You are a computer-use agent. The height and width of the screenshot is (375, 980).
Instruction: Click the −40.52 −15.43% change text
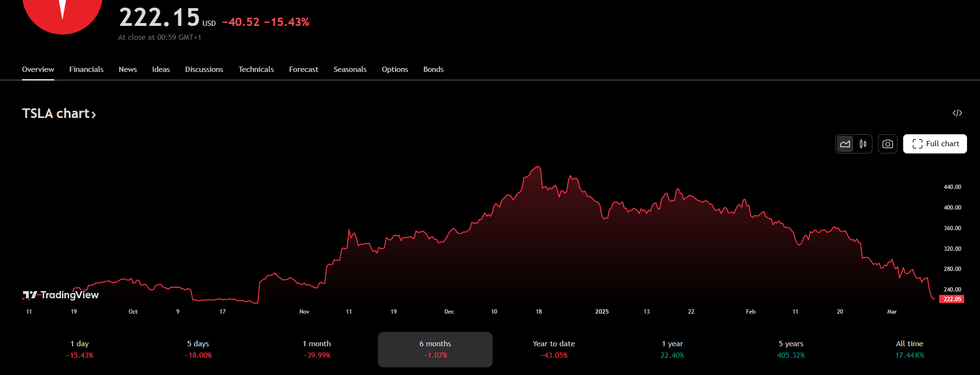point(266,22)
